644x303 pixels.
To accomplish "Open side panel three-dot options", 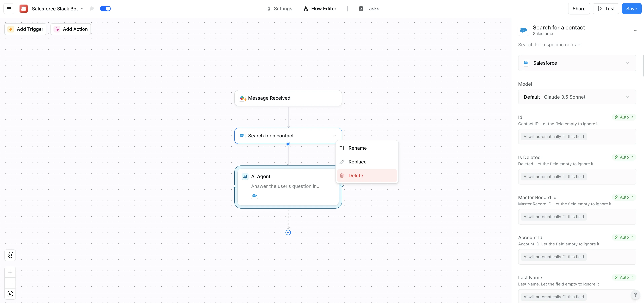I will click(635, 30).
